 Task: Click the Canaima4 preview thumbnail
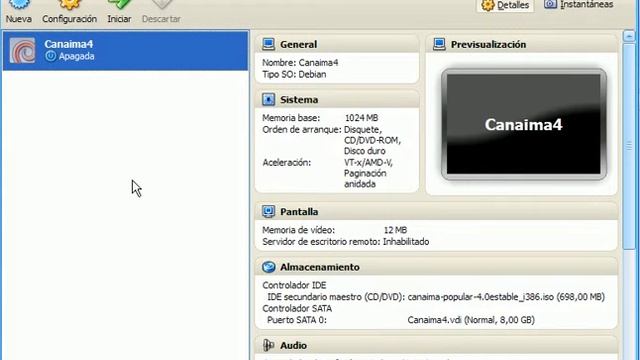(x=524, y=124)
